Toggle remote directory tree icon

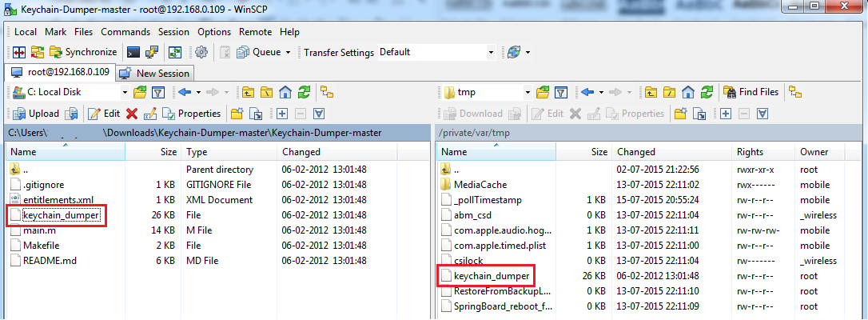click(x=795, y=92)
